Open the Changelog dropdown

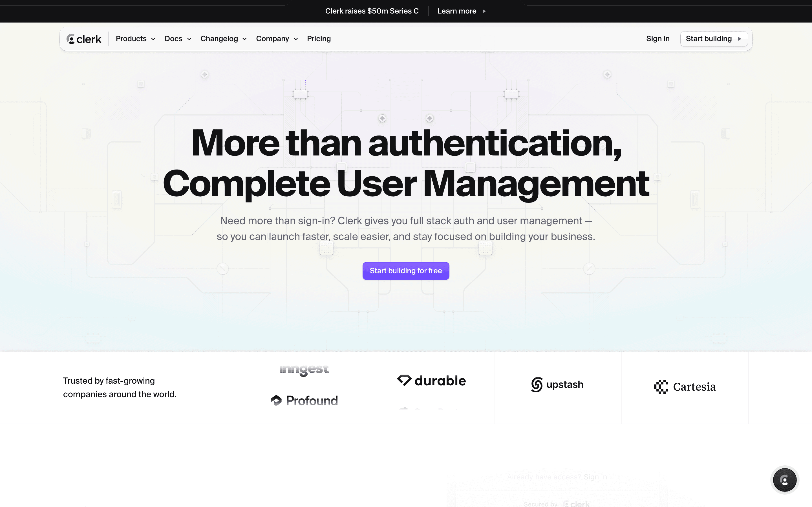224,39
